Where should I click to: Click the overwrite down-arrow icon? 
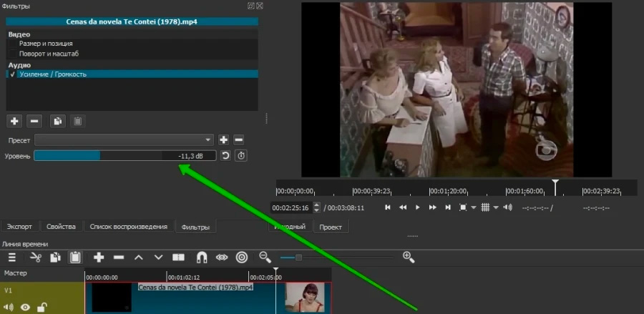click(159, 257)
